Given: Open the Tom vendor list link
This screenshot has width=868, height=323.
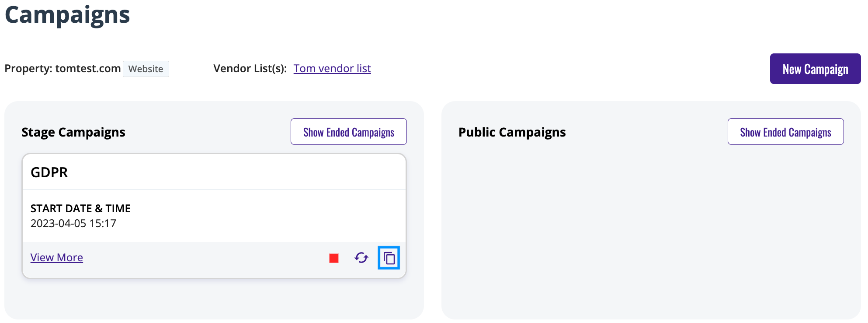Looking at the screenshot, I should coord(332,69).
